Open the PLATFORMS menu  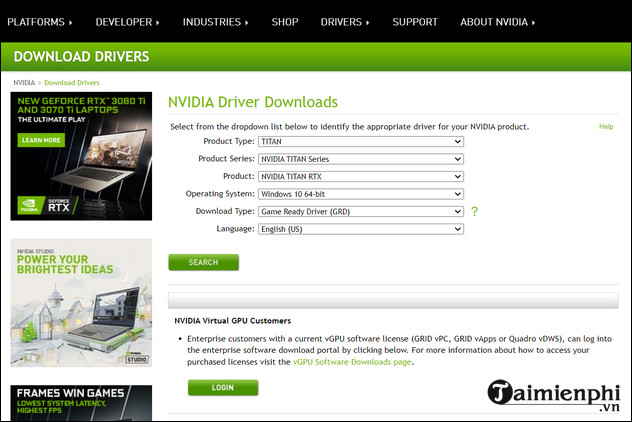point(40,22)
